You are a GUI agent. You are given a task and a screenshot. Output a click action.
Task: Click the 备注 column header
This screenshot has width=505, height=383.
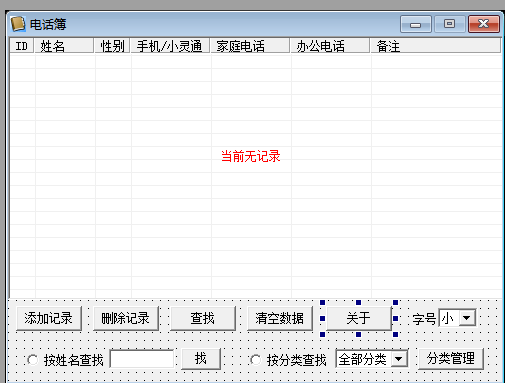click(x=435, y=46)
